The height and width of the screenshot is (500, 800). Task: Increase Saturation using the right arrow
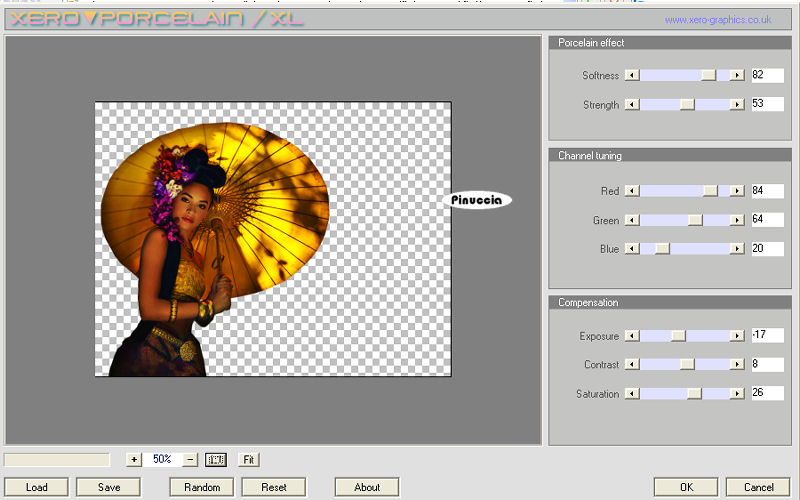(737, 394)
